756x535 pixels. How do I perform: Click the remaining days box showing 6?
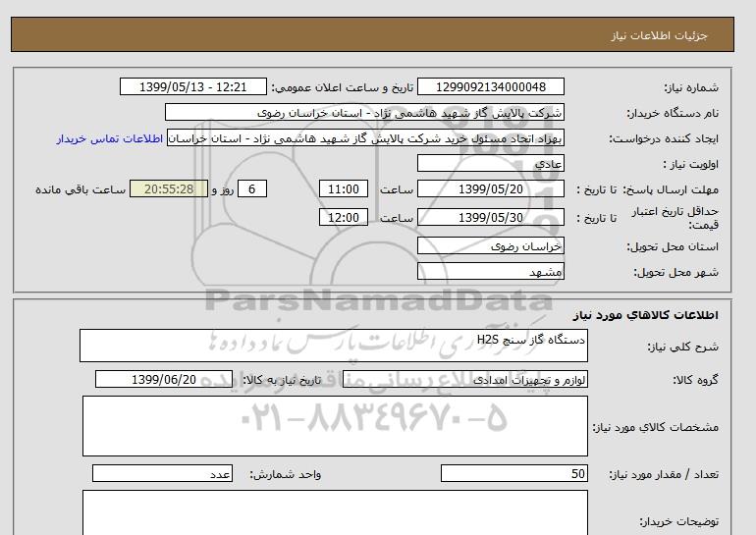tap(251, 188)
